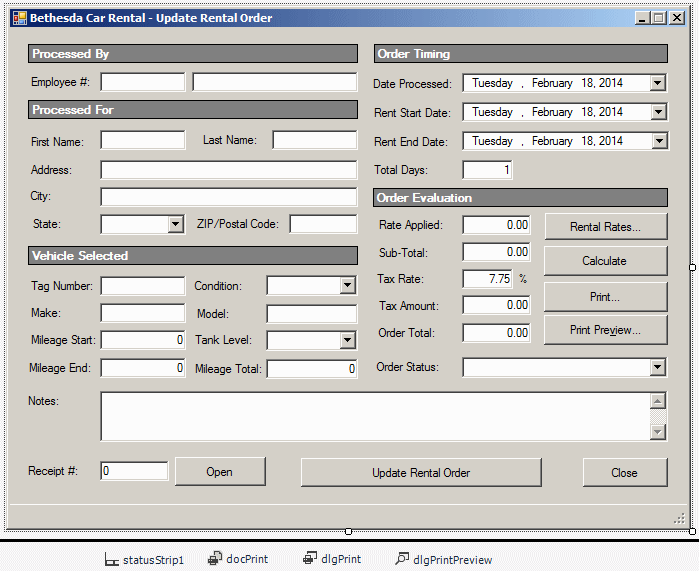Click into the Notes text area
699x571 pixels.
tap(375, 416)
